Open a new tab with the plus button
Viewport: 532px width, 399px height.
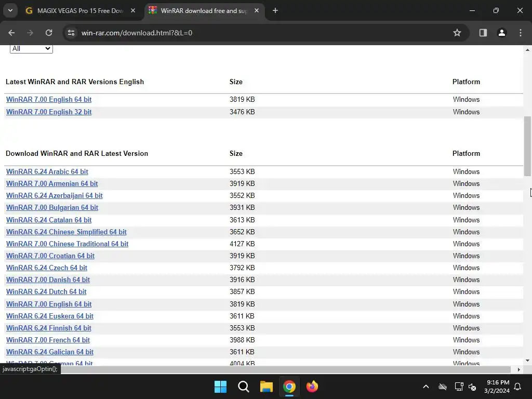(x=275, y=11)
